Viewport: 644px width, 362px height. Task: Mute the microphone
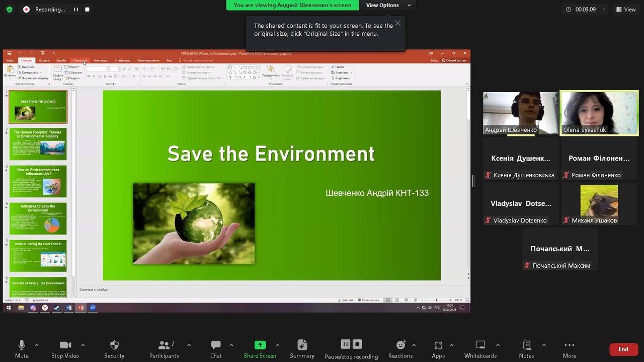22,348
